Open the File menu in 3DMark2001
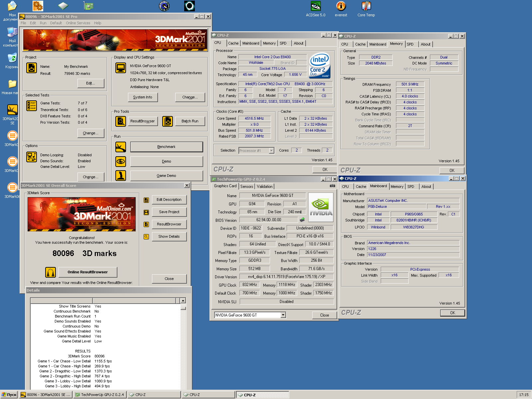The height and width of the screenshot is (399, 532). tap(23, 23)
